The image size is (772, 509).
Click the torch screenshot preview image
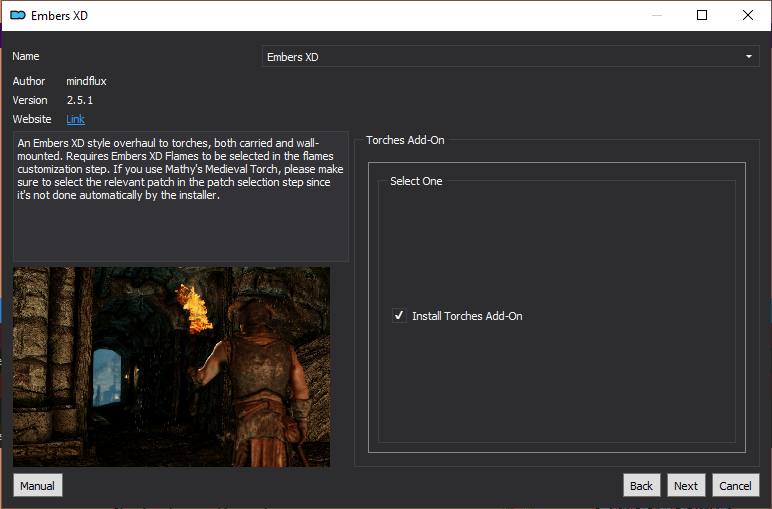[x=171, y=367]
